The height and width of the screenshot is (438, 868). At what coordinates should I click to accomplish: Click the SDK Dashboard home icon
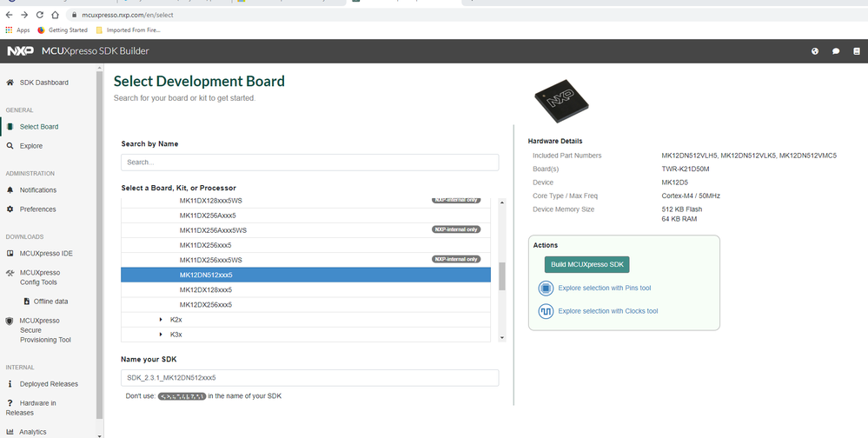coord(10,83)
